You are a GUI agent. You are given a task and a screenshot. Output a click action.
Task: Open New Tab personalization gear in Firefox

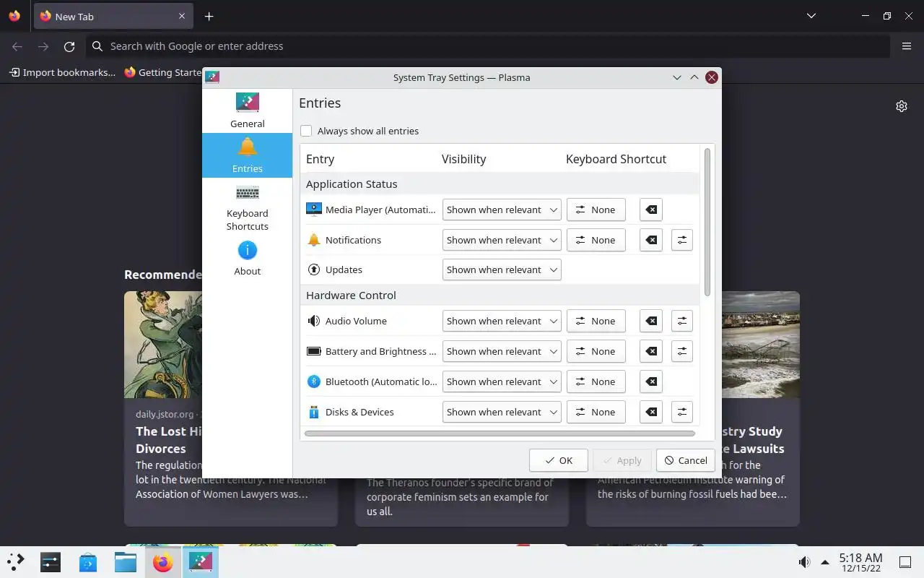902,106
